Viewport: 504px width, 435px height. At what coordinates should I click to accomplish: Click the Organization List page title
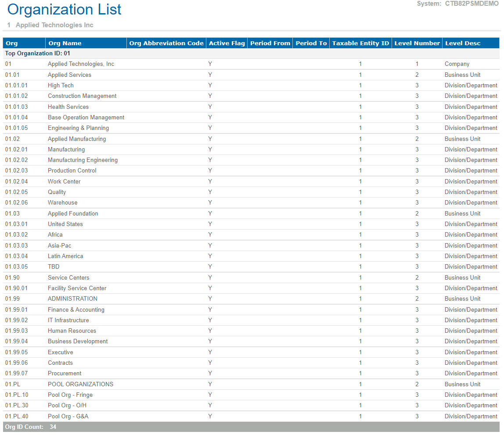(65, 10)
